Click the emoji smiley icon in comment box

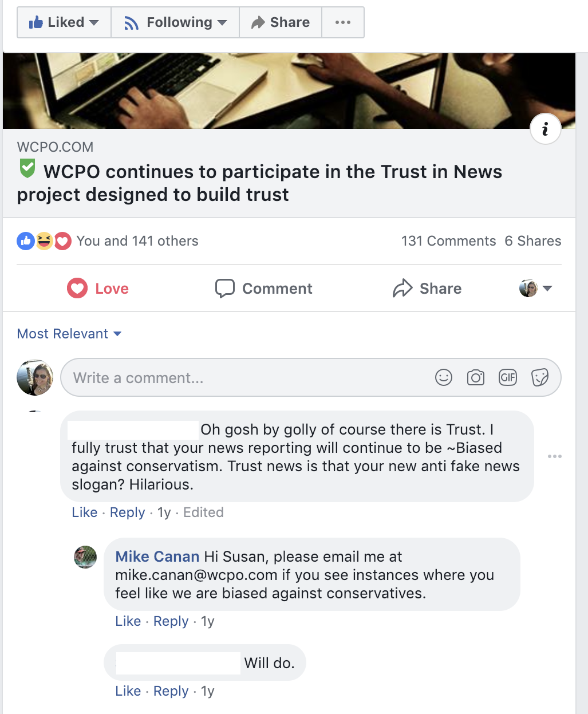[444, 377]
